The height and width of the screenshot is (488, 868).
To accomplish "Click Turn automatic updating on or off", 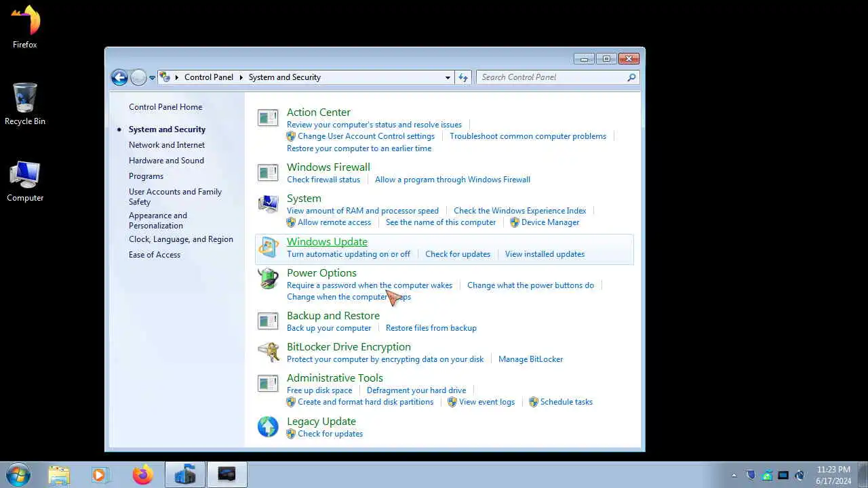I will (x=349, y=254).
